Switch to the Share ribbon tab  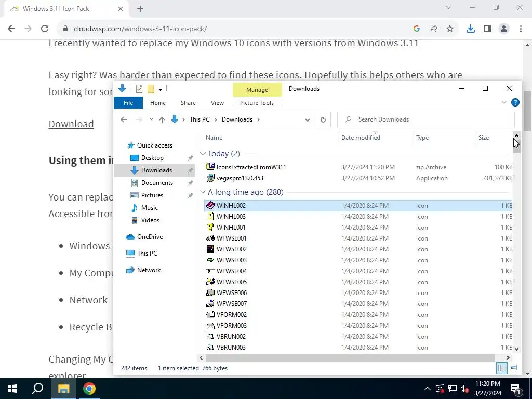coord(188,103)
